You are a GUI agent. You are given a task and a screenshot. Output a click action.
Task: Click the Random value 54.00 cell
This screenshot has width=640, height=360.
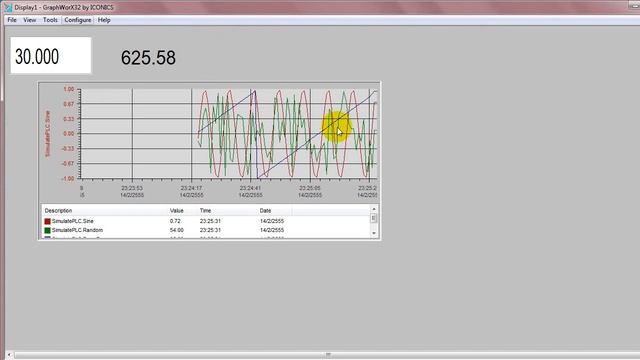click(177, 230)
